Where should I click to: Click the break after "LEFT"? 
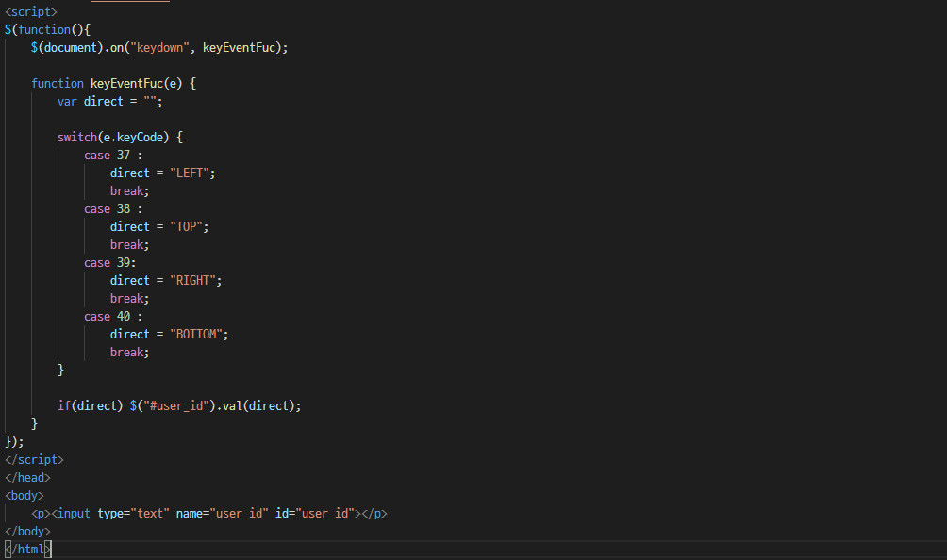pos(130,191)
